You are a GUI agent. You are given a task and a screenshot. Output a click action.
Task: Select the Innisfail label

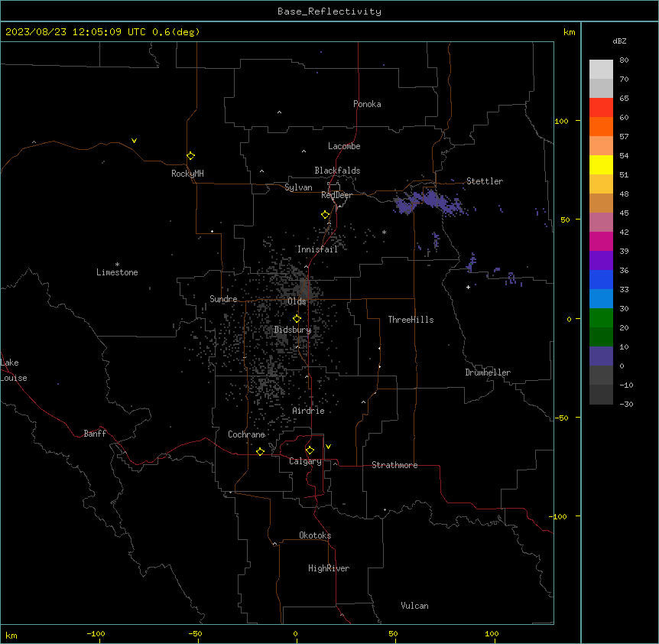point(317,249)
